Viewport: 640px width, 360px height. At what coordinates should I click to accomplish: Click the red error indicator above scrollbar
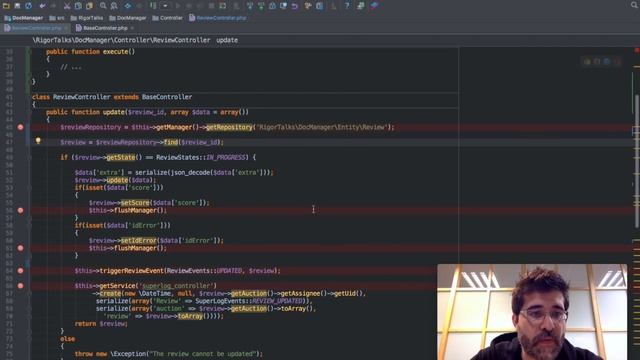(636, 50)
